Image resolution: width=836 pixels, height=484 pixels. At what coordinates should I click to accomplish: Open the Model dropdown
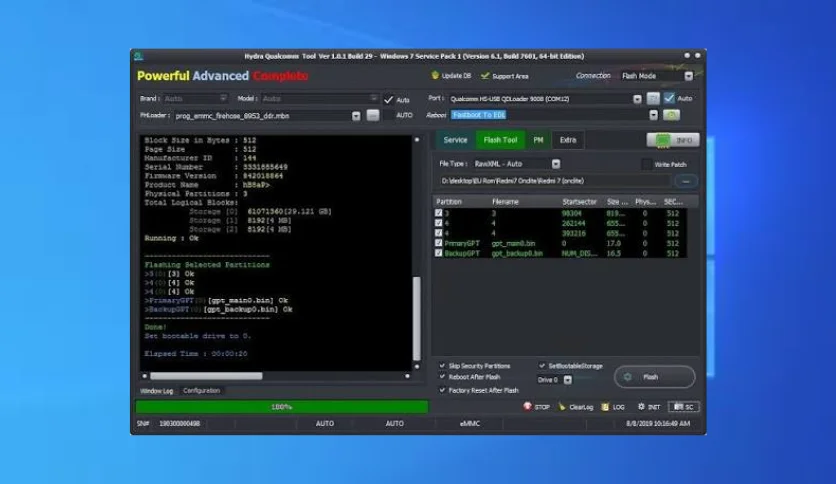[373, 98]
